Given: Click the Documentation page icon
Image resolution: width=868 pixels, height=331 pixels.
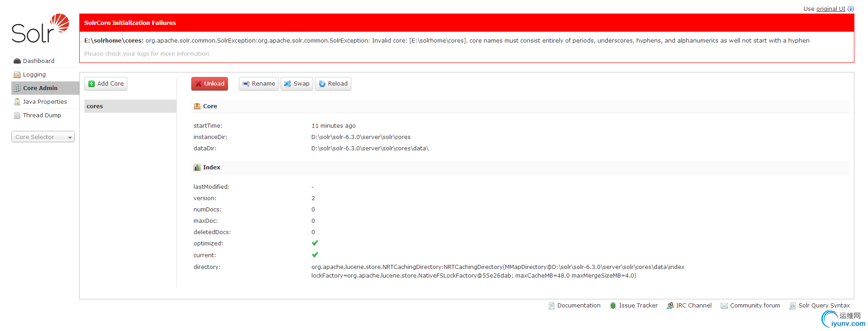Looking at the screenshot, I should click(552, 306).
